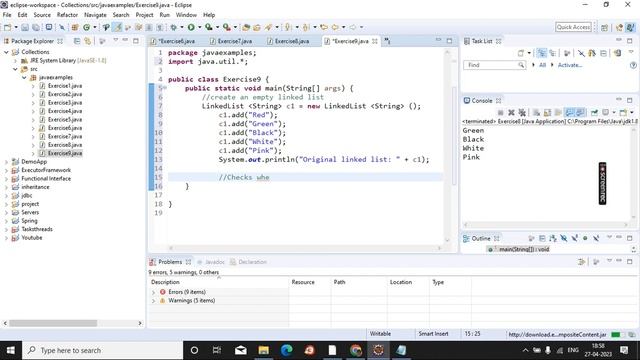Open the Refactor menu
Image resolution: width=640 pixels, height=360 pixels.
tap(67, 15)
